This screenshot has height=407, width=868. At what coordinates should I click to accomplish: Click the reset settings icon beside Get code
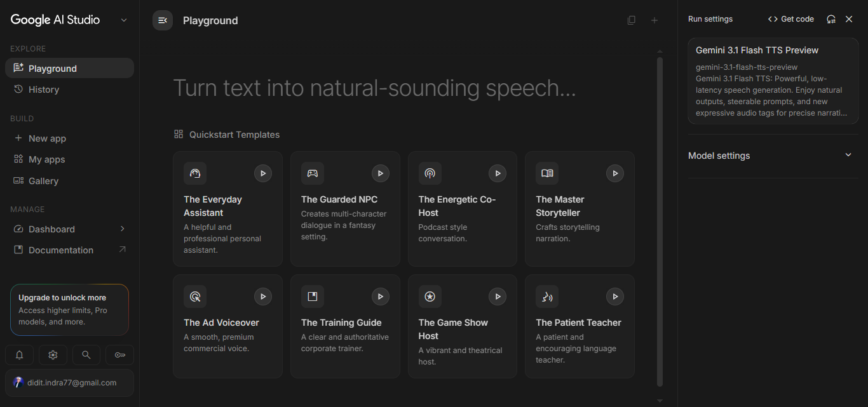pyautogui.click(x=831, y=19)
